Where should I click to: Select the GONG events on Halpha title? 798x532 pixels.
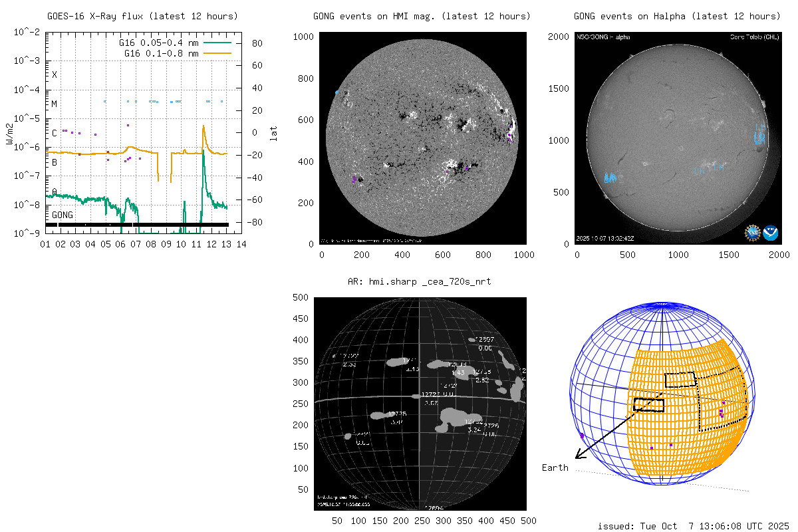(678, 16)
